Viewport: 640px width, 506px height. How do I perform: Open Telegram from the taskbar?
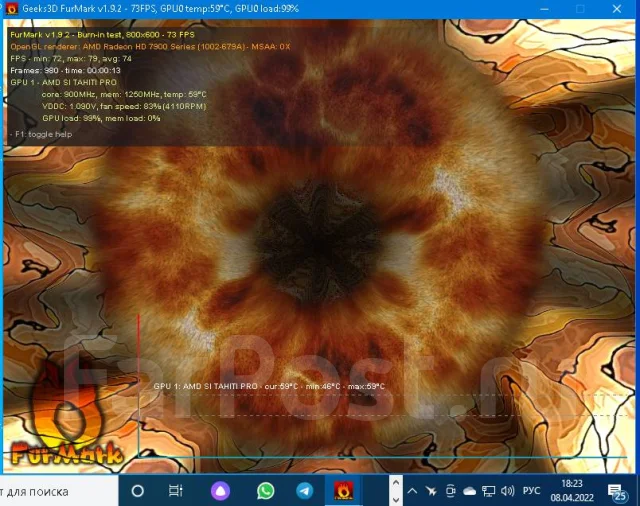304,491
